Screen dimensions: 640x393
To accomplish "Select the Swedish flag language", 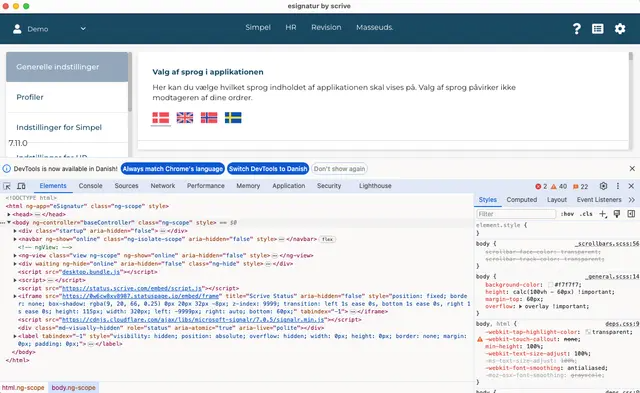I will (233, 118).
